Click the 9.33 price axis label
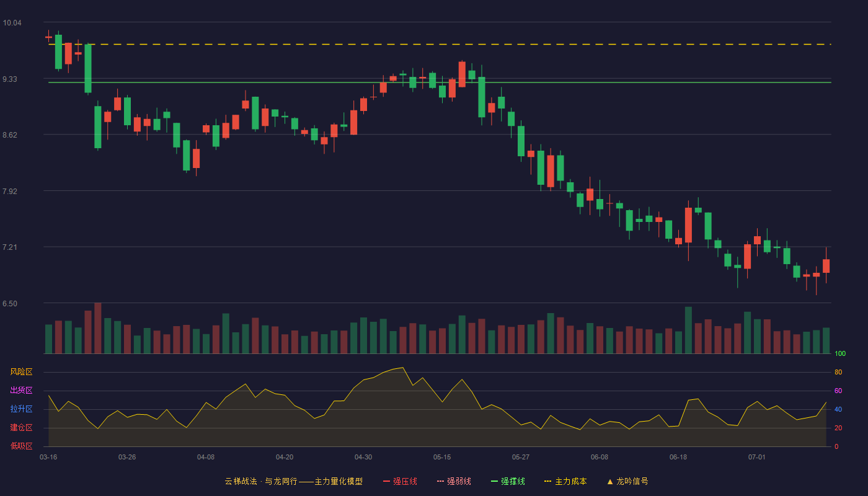Image resolution: width=868 pixels, height=496 pixels. tap(12, 79)
